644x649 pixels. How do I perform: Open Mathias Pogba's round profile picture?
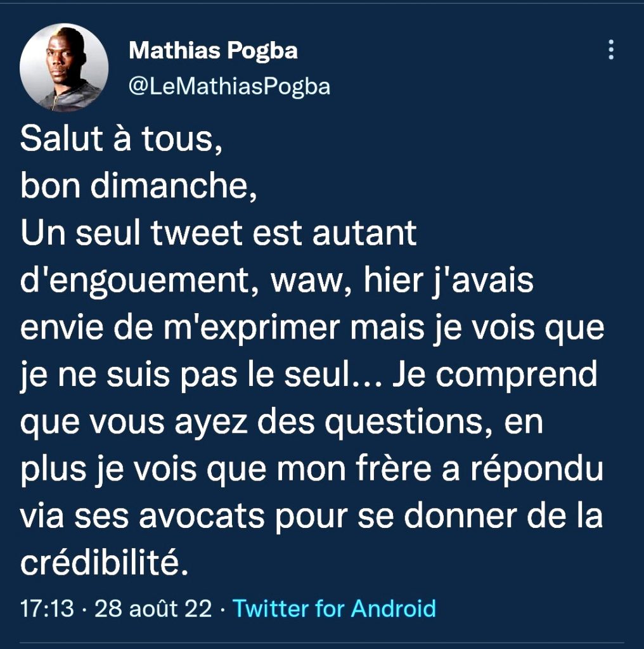tap(64, 68)
